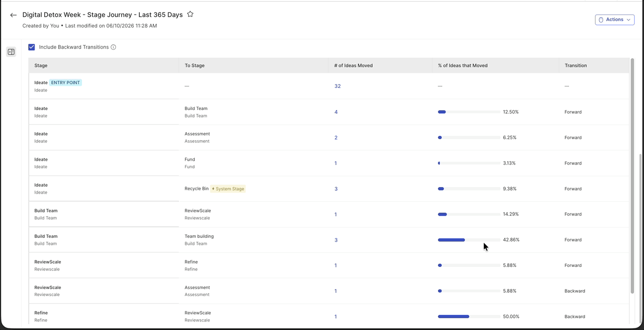
Task: Uncheck Include Backward Transitions checkbox
Action: (32, 47)
